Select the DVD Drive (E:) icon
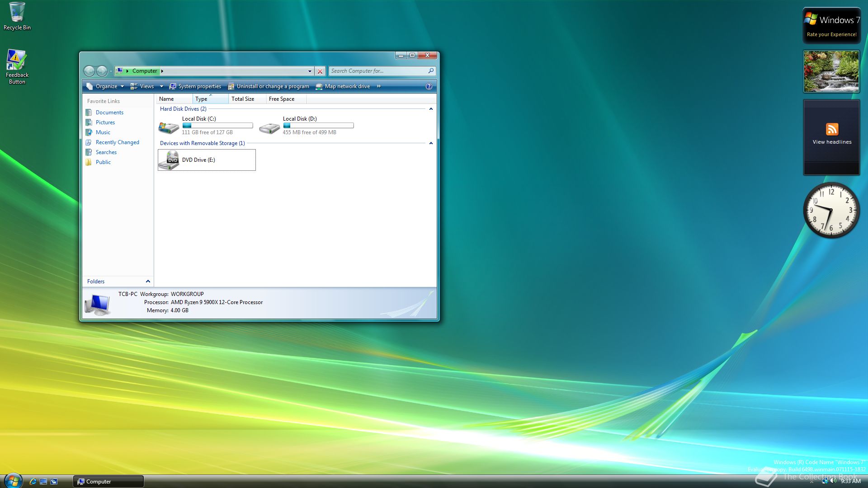Image resolution: width=868 pixels, height=488 pixels. click(169, 160)
